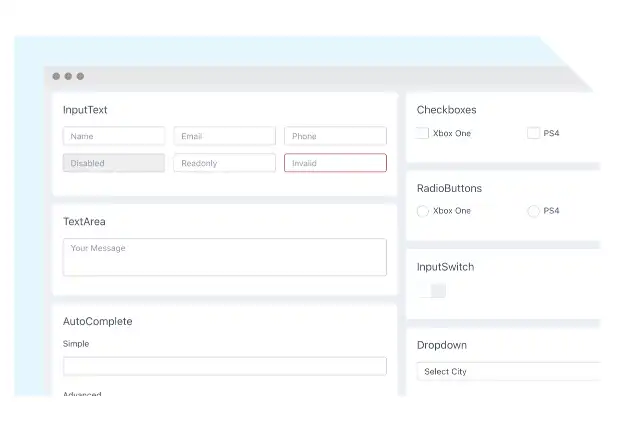Click the Readonly text field
The width and height of the screenshot is (619, 443).
click(x=224, y=163)
